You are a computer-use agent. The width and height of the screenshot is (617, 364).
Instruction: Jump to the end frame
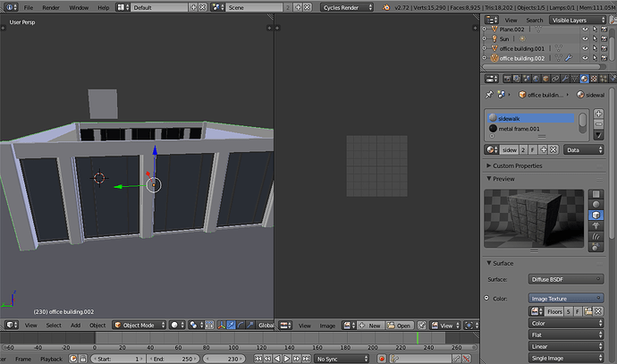click(307, 359)
